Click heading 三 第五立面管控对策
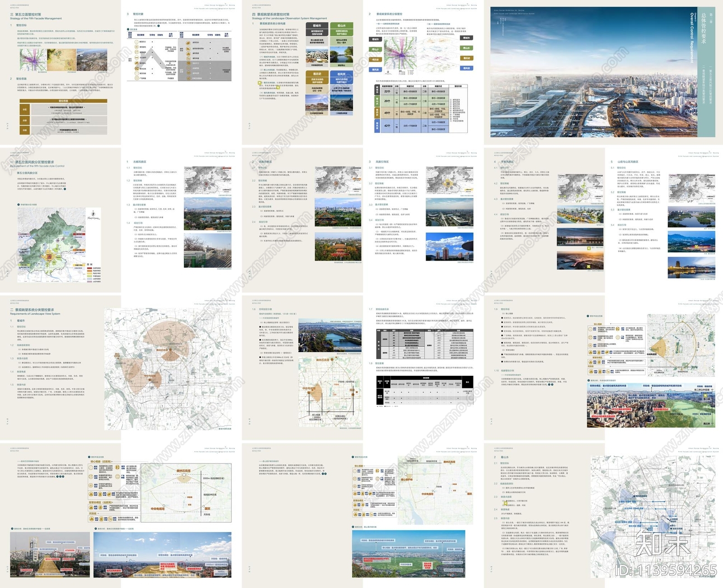 pyautogui.click(x=25, y=14)
